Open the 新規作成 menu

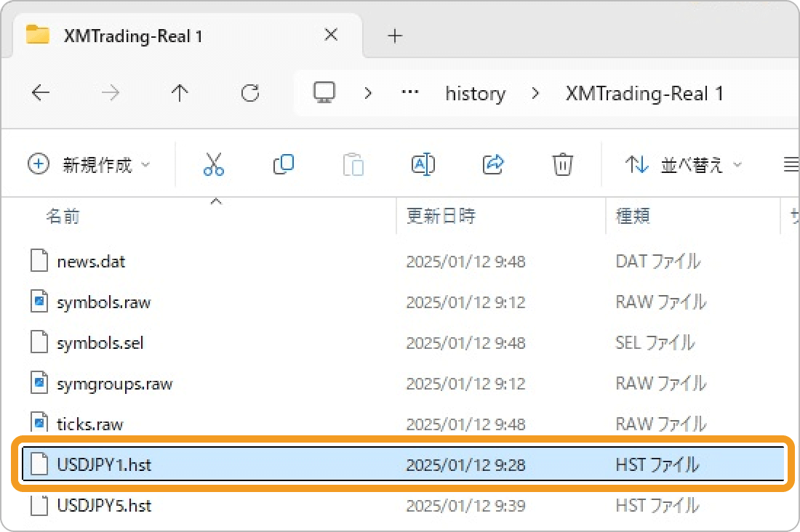(x=89, y=165)
